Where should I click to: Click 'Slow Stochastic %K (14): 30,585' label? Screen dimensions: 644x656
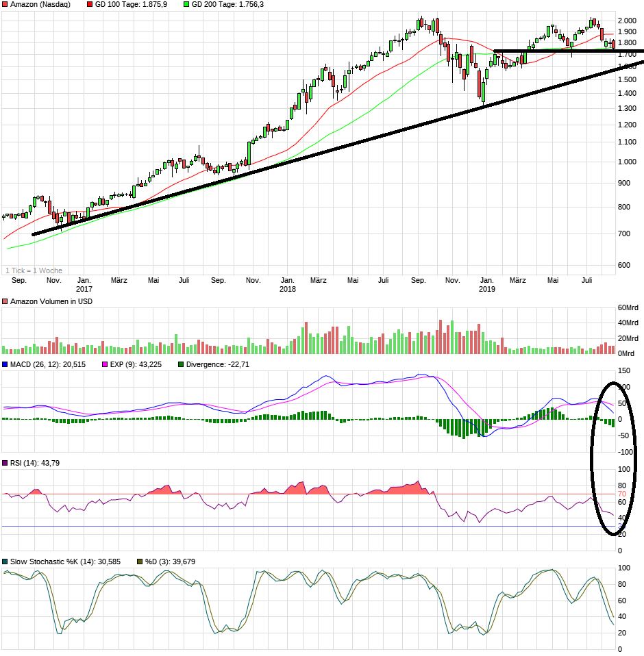point(65,562)
